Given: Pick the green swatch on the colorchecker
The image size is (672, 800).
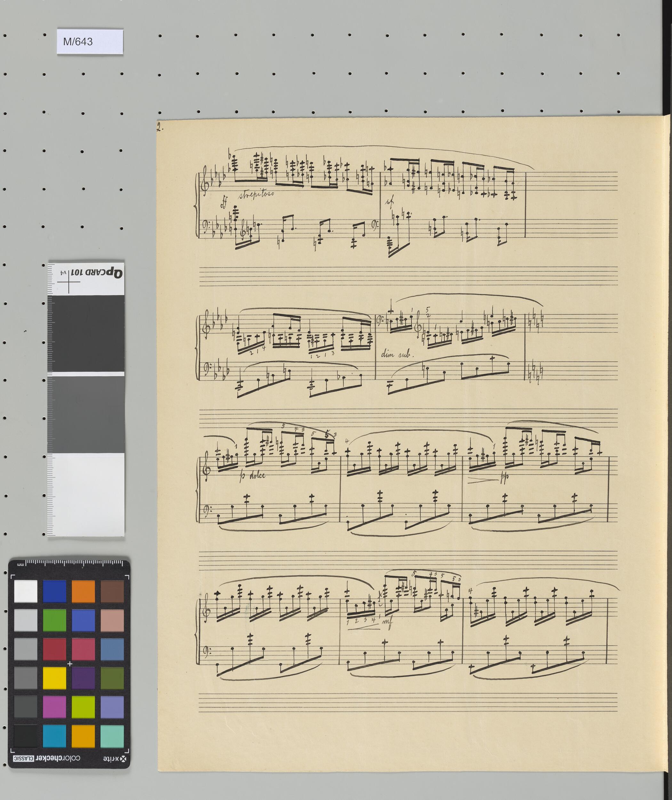Looking at the screenshot, I should (x=54, y=620).
